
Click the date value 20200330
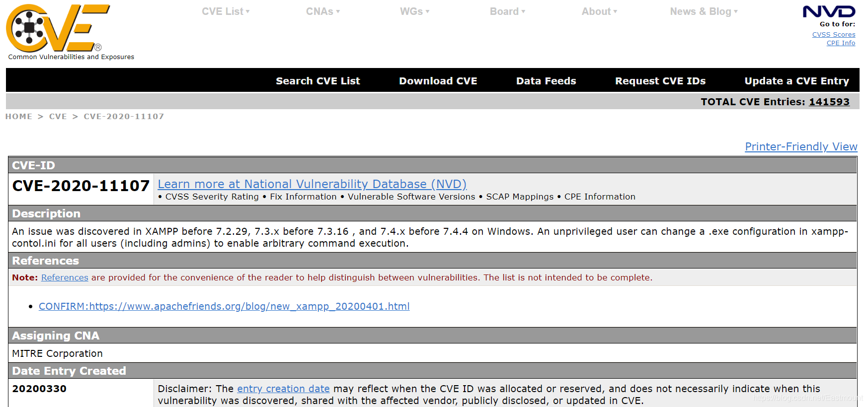pos(39,389)
